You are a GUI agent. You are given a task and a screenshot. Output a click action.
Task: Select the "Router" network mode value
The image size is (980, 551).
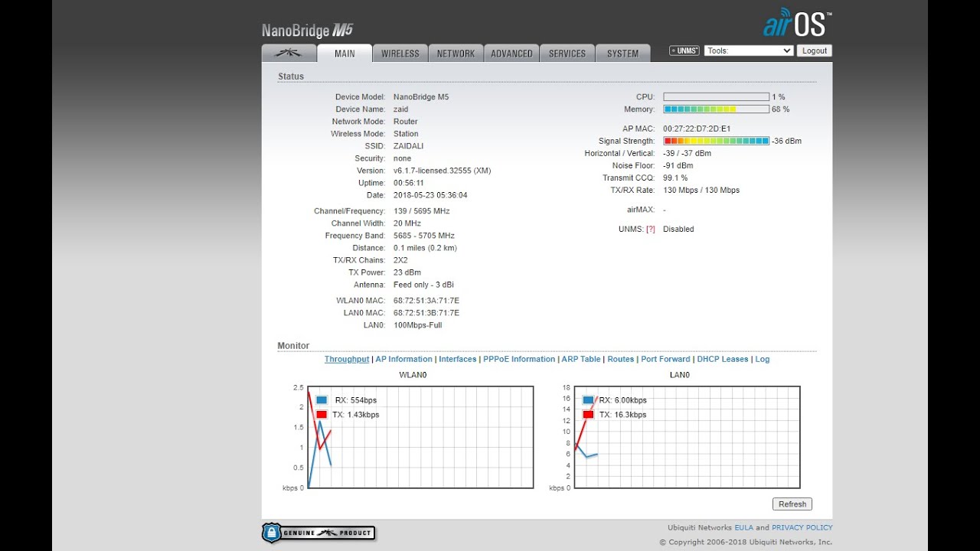click(406, 122)
